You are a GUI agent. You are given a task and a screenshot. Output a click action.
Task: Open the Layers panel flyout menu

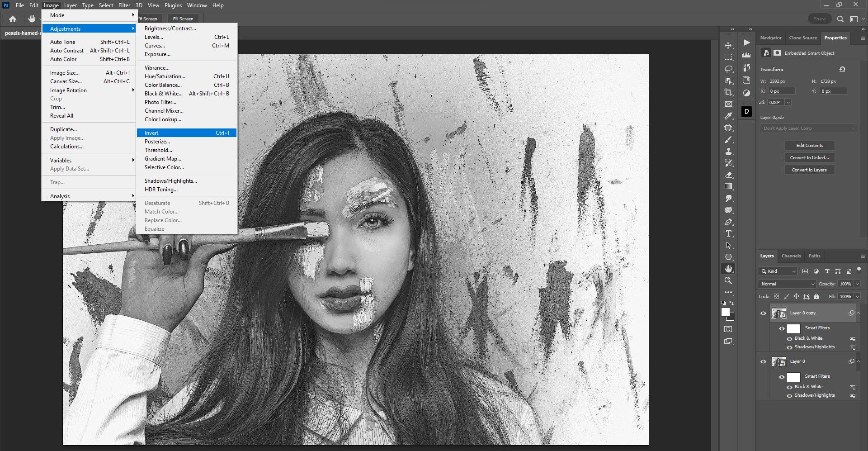click(x=863, y=256)
